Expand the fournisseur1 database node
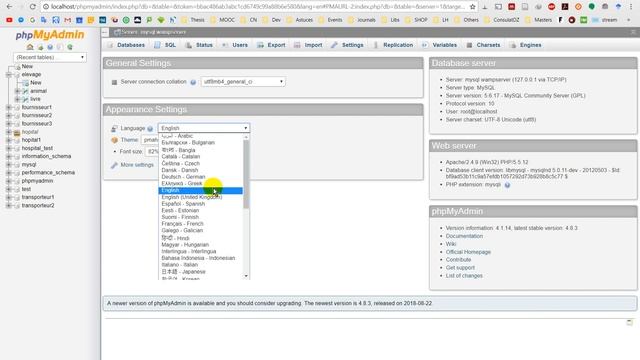The width and height of the screenshot is (640, 360). pos(9,107)
